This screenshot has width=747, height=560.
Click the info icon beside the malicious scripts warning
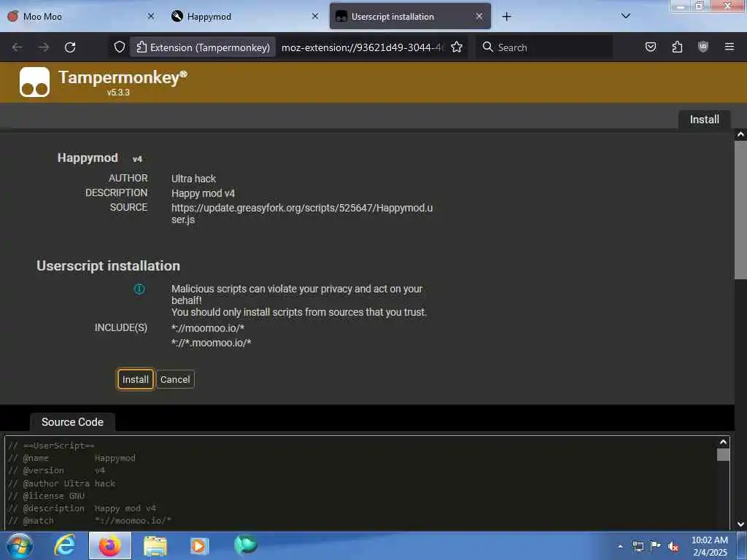139,289
